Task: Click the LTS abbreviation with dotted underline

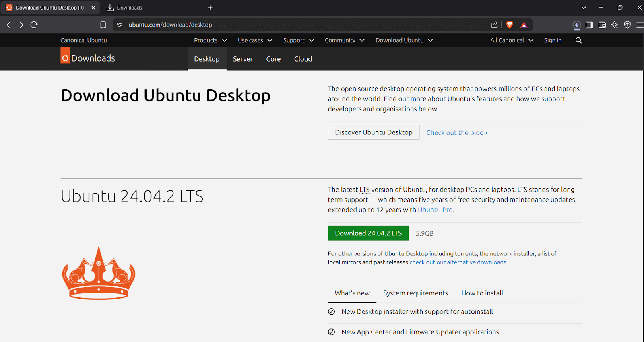Action: click(x=365, y=190)
